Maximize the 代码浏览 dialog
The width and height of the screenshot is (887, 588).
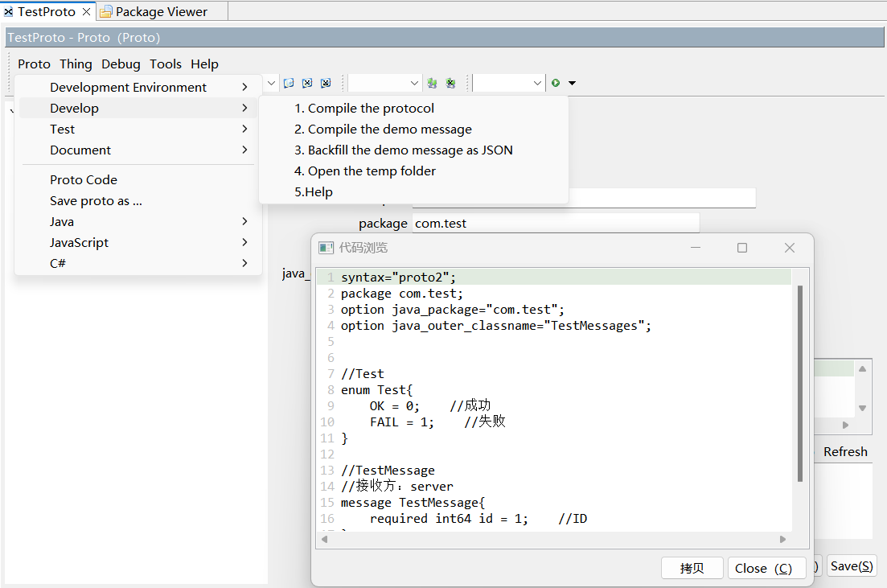pyautogui.click(x=742, y=248)
